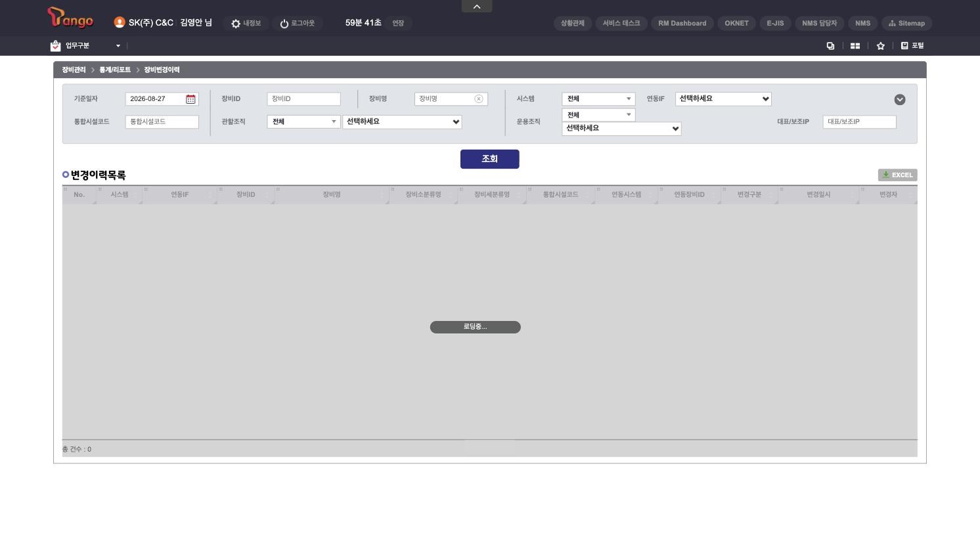Click the favorites star icon
Screen dimensions: 980x533
click(881, 45)
